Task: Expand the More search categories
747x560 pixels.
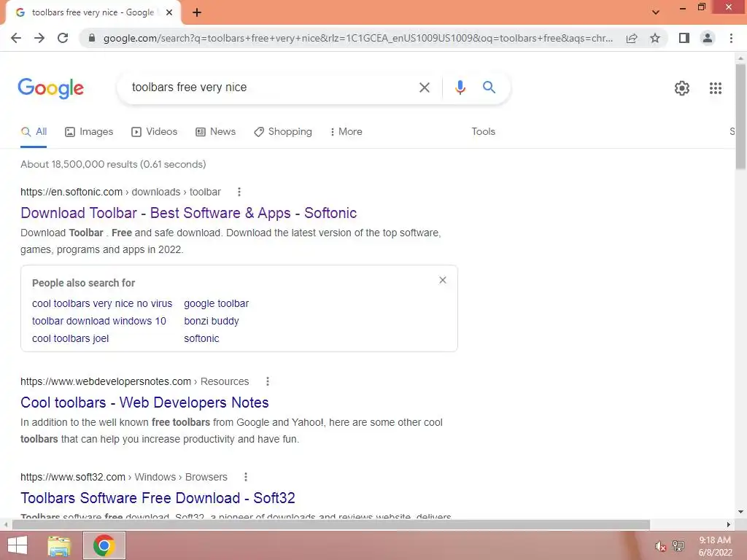Action: pyautogui.click(x=347, y=132)
